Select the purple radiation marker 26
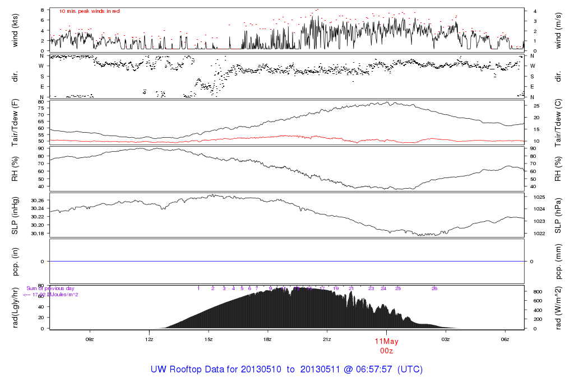This screenshot has height=392, width=574. tap(434, 288)
